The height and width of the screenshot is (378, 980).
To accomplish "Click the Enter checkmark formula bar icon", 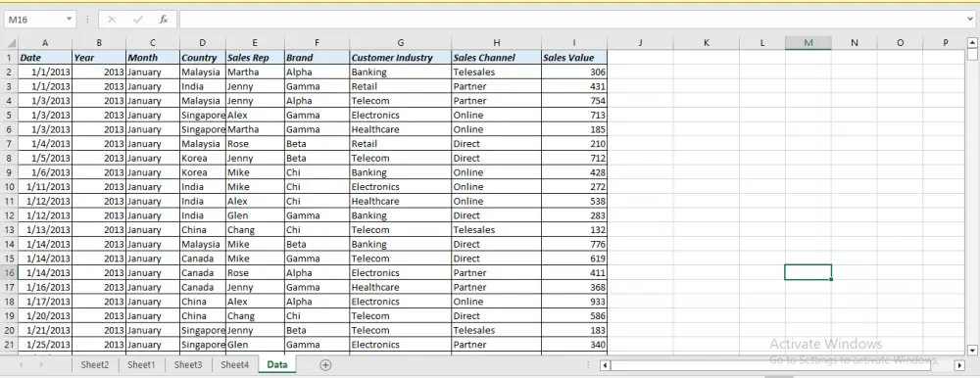I will pos(137,20).
